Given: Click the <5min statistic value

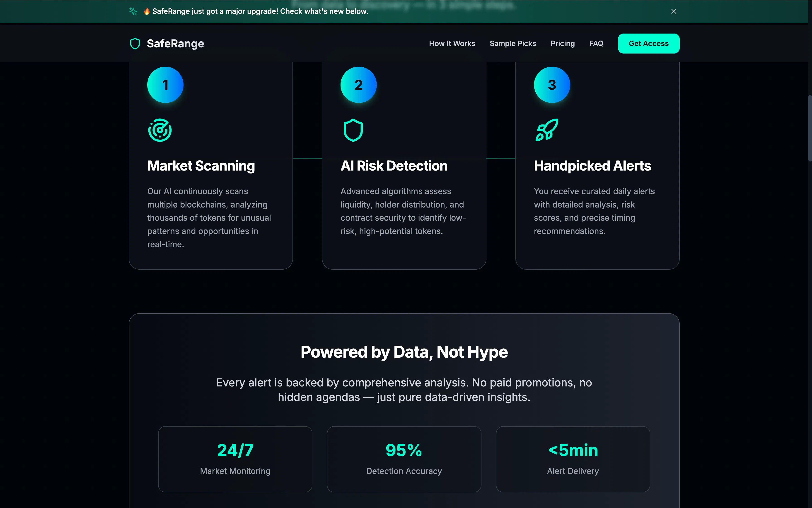Looking at the screenshot, I should pos(573,450).
